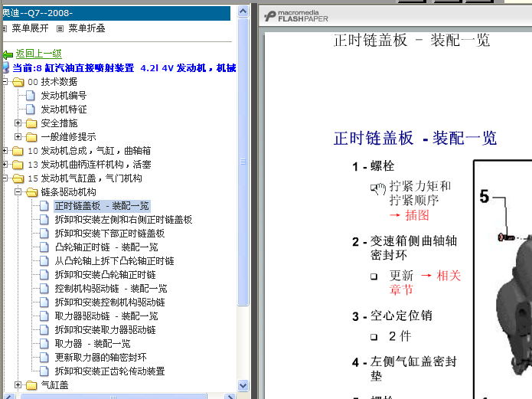
Task: Click document icon beside 发动机特征
Action: pos(31,110)
